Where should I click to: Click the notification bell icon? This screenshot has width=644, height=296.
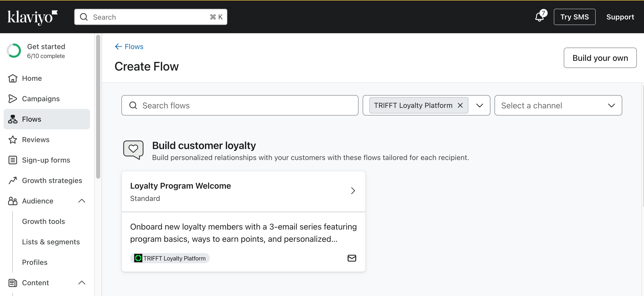pyautogui.click(x=539, y=17)
